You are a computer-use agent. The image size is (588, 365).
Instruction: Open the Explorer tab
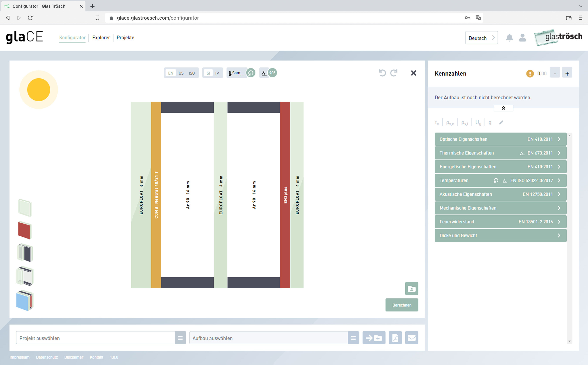pos(101,38)
